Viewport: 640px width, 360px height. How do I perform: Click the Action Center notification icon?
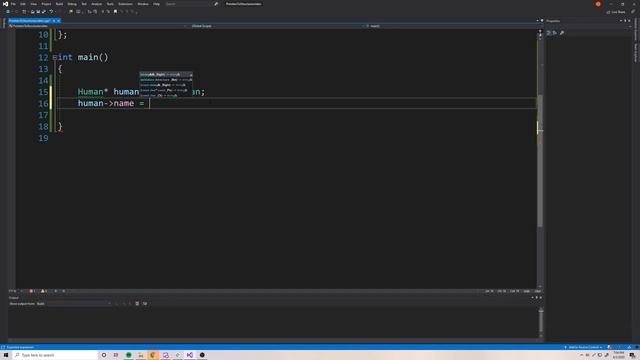(x=632, y=356)
